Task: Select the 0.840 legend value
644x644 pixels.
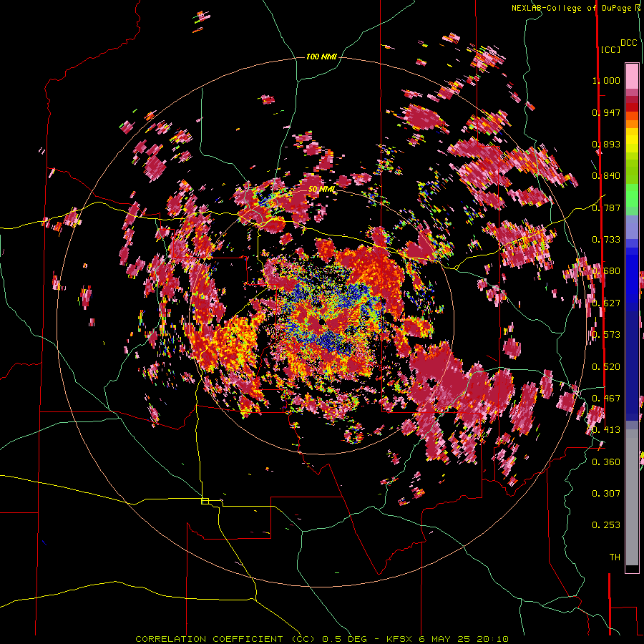Action: pyautogui.click(x=606, y=176)
